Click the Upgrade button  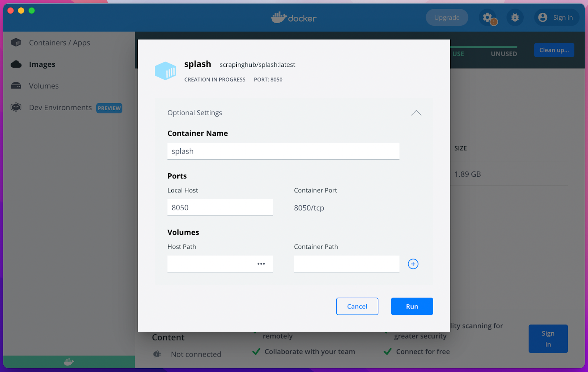tap(447, 18)
